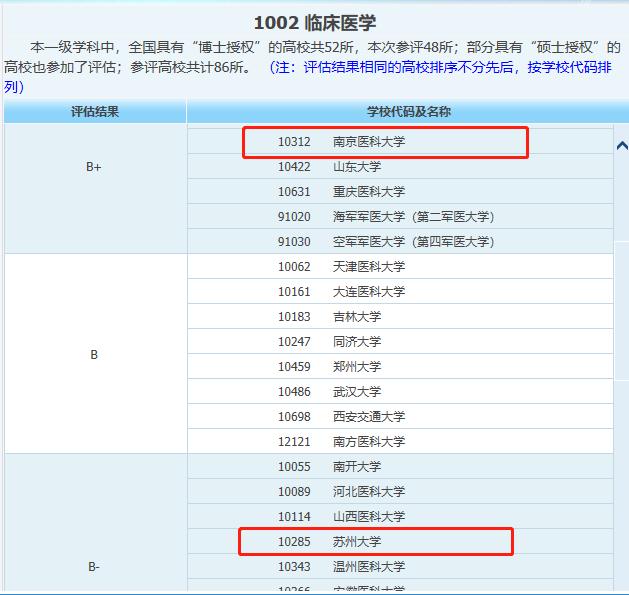The image size is (629, 595).
Task: Select the row 12121 南方医科大学
Action: (x=400, y=441)
